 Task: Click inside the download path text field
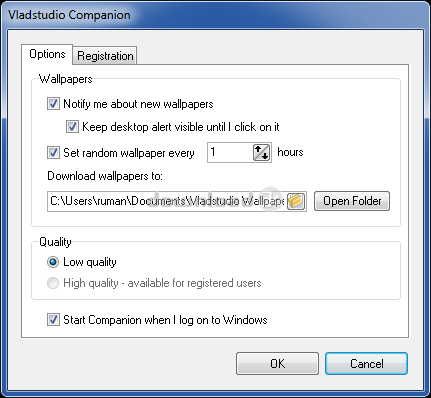[167, 201]
